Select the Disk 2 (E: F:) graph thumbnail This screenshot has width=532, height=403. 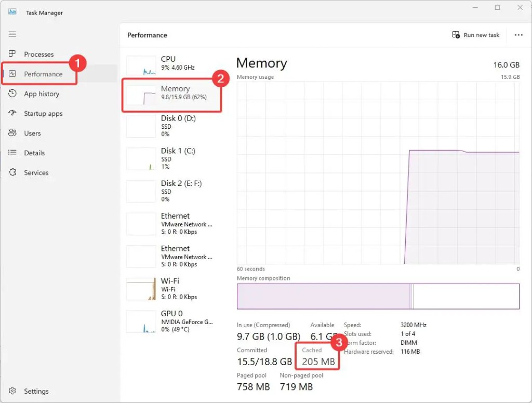(x=141, y=191)
